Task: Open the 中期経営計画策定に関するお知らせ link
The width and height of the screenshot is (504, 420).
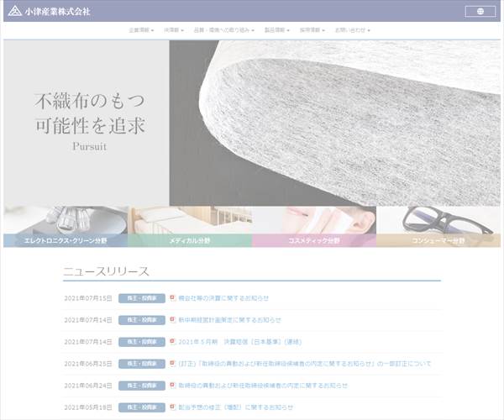Action: [229, 320]
